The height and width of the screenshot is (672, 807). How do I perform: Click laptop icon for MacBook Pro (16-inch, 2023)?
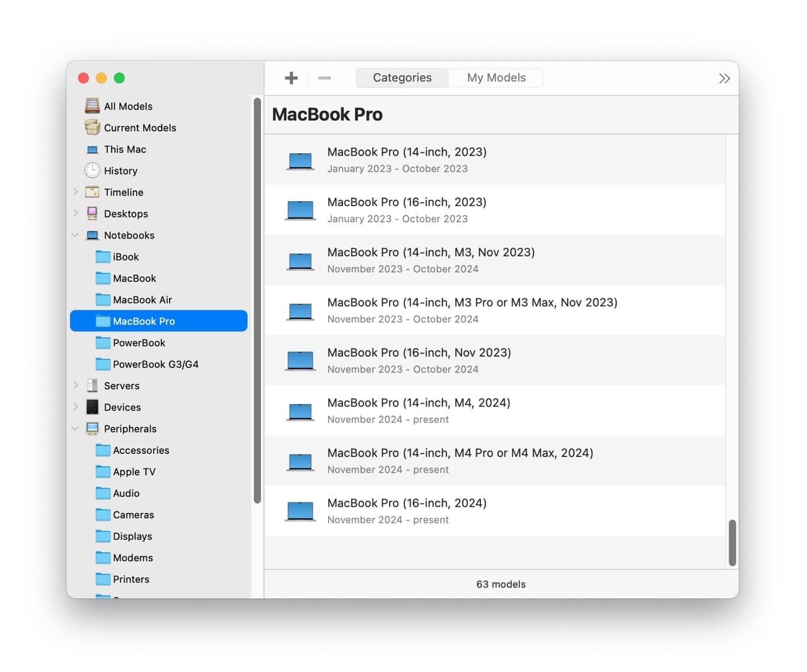tap(300, 210)
